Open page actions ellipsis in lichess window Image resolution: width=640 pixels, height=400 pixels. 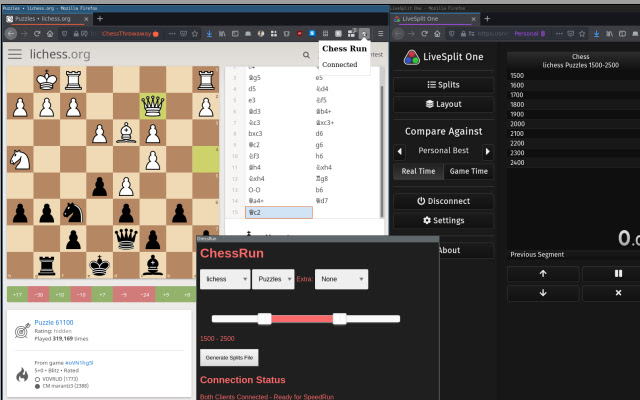[x=172, y=34]
